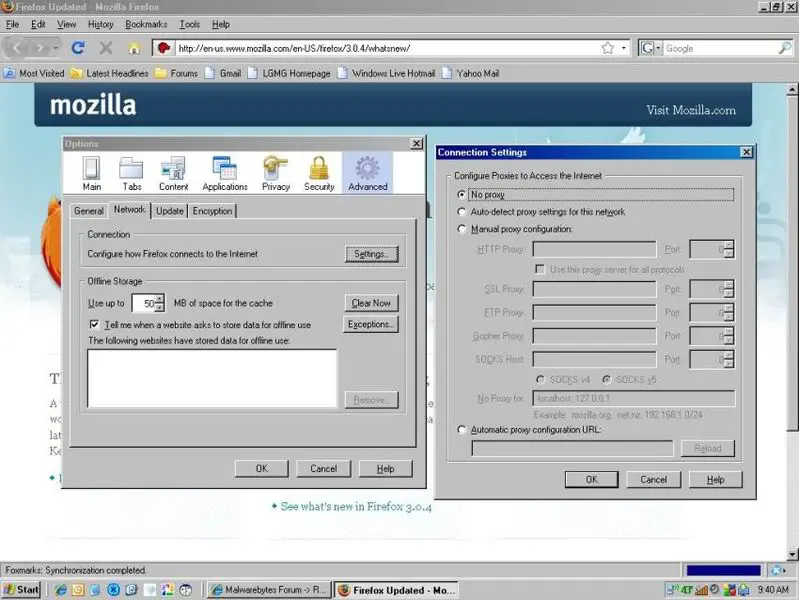Click the page scrollbar down arrow

click(x=792, y=554)
